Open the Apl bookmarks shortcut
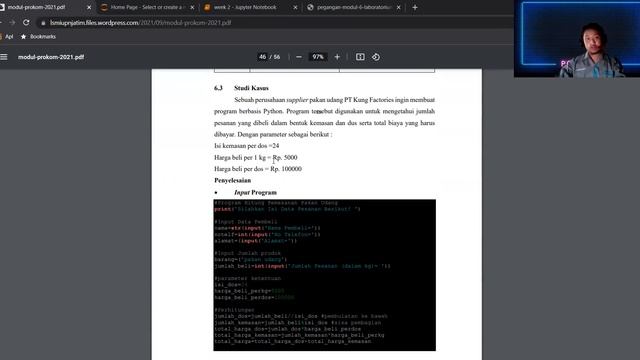This screenshot has height=360, width=640. point(7,37)
